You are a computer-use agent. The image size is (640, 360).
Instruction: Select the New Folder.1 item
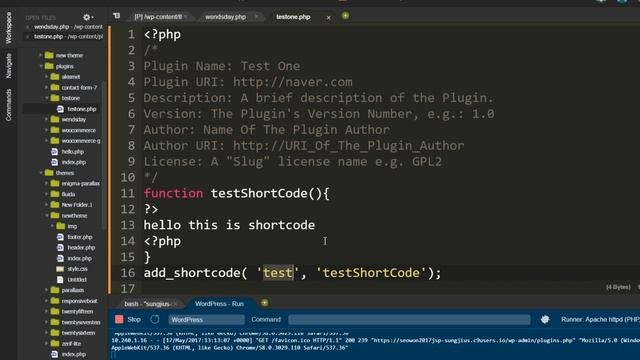point(77,204)
